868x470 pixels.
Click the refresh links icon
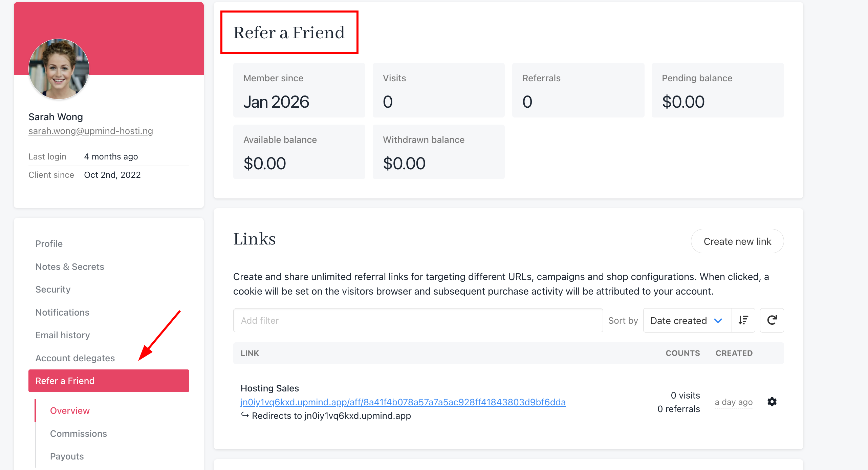tap(772, 320)
